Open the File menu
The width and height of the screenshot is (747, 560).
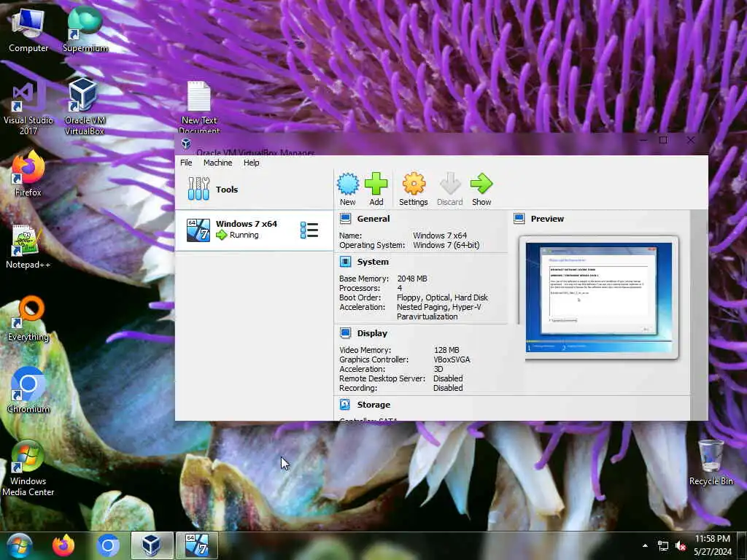[x=186, y=163]
